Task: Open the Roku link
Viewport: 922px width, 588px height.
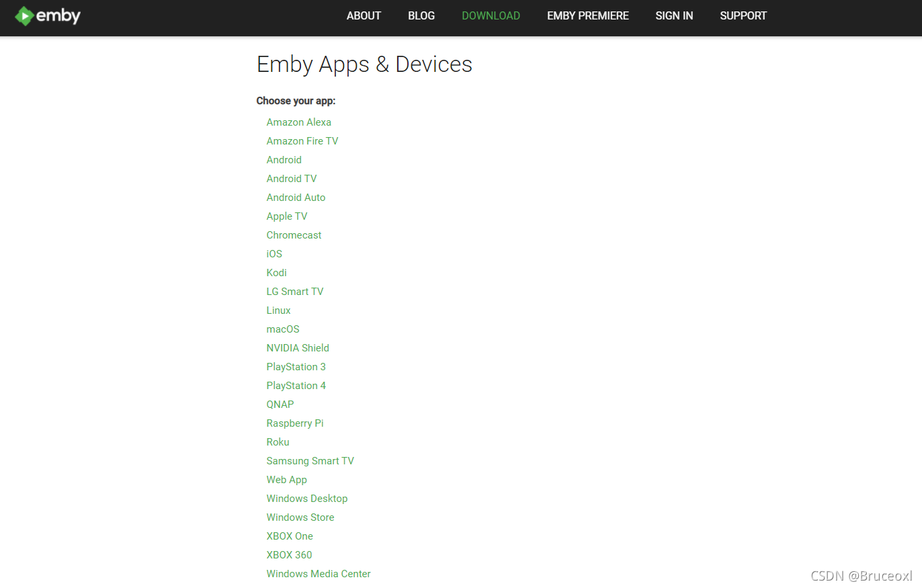Action: tap(278, 442)
